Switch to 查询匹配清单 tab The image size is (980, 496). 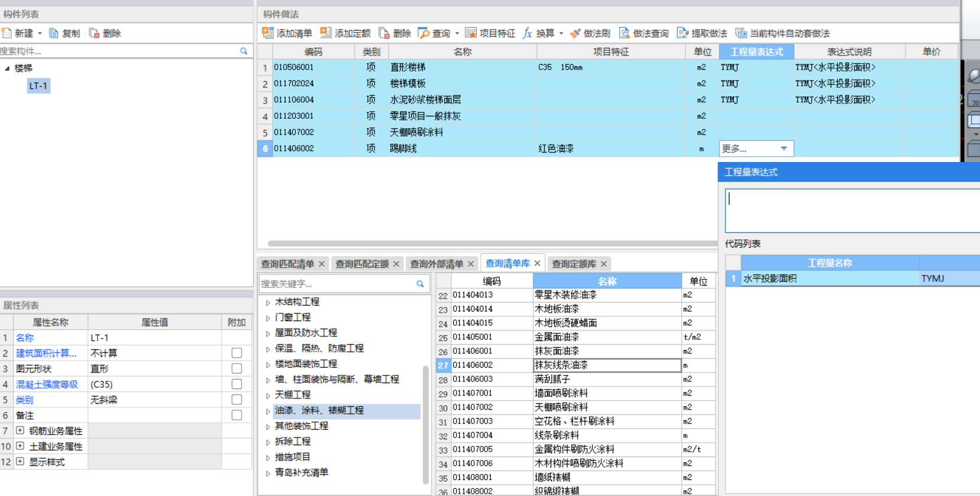(288, 264)
